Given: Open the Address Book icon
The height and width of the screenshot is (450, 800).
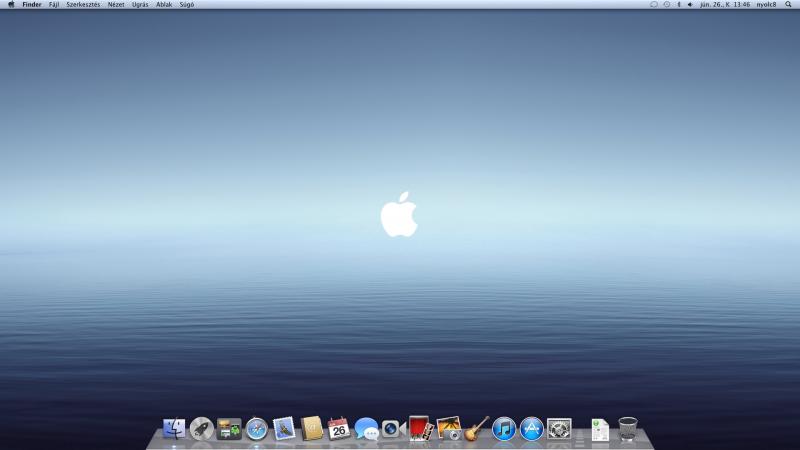Looking at the screenshot, I should point(312,429).
